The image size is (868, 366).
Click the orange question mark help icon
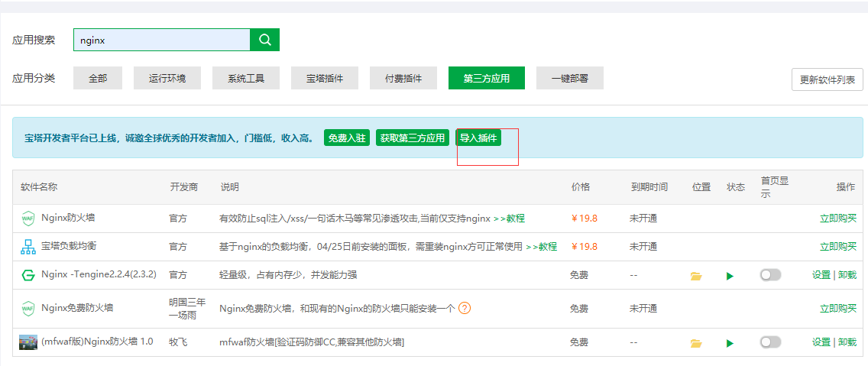pyautogui.click(x=465, y=308)
